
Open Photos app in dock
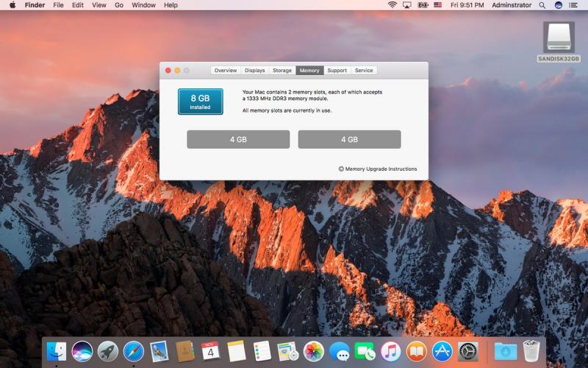pyautogui.click(x=314, y=352)
